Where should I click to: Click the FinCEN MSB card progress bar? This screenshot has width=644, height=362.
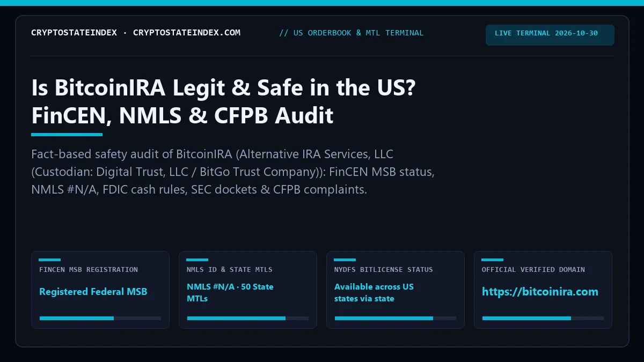tap(100, 318)
